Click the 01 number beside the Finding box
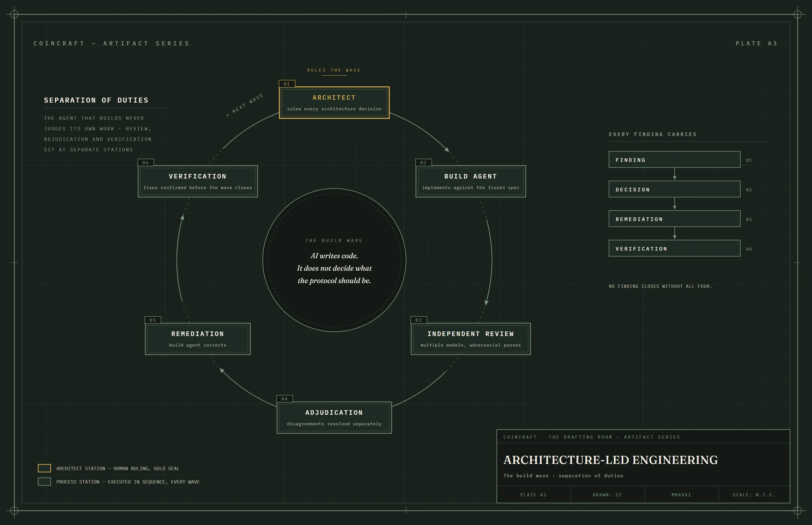 [748, 160]
